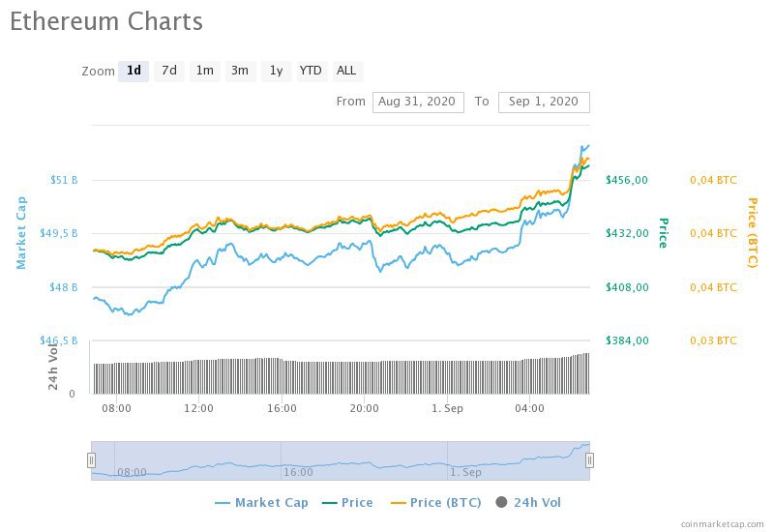The width and height of the screenshot is (774, 532).
Task: Click the 1. Sep mark in the navigator
Action: pos(465,472)
